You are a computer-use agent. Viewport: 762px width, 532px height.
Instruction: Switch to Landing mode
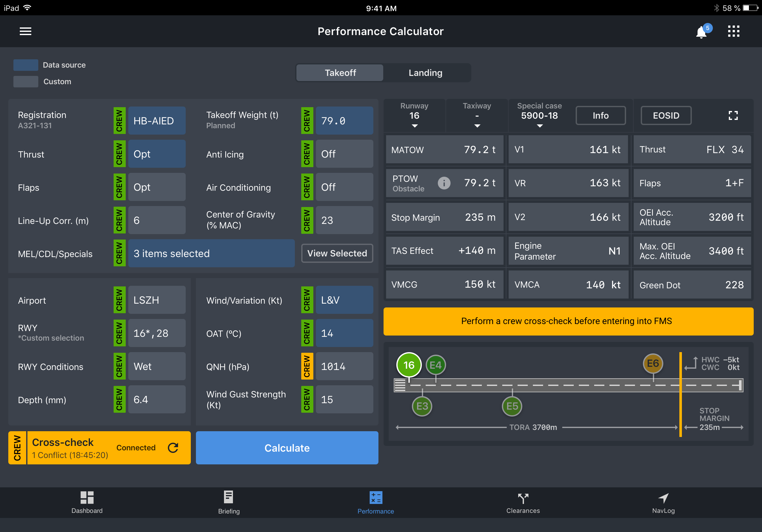[425, 73]
